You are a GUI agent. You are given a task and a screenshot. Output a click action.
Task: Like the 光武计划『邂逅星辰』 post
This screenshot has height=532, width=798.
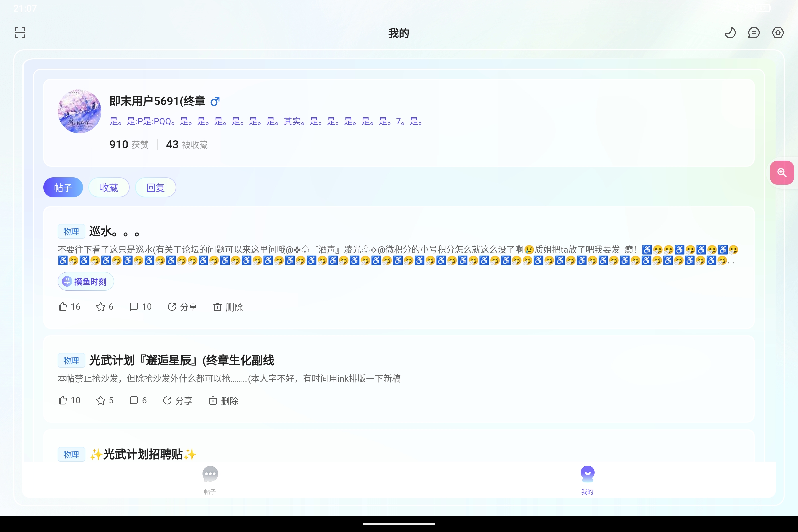(63, 400)
